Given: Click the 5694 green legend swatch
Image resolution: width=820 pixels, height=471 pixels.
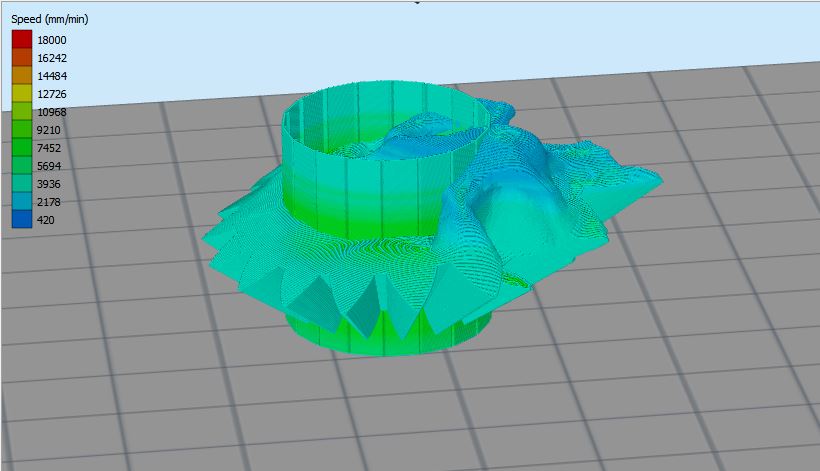Looking at the screenshot, I should (x=22, y=166).
